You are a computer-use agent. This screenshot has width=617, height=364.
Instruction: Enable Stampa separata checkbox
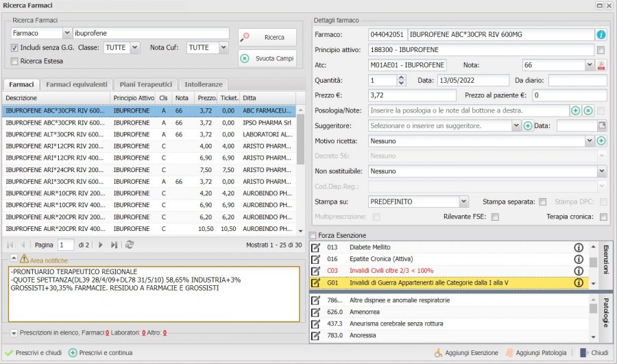543,202
